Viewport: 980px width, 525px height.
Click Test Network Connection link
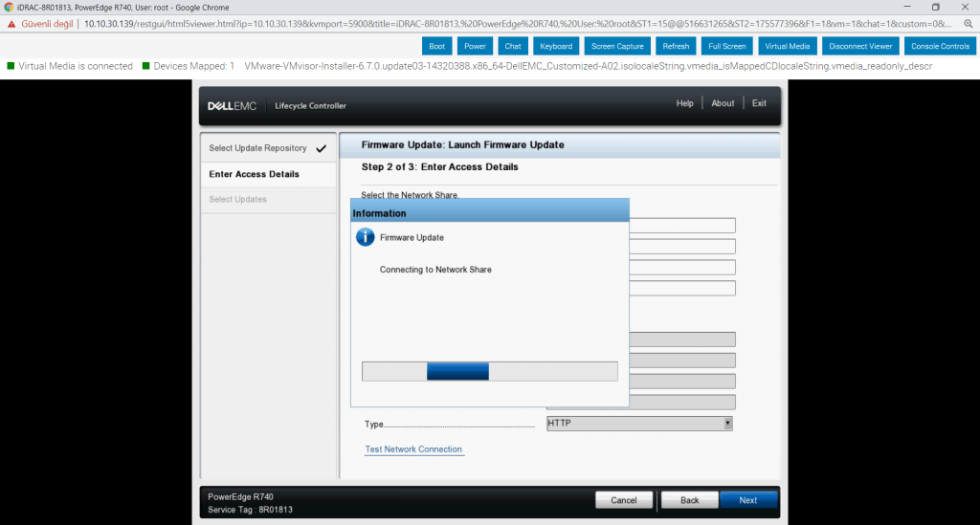413,449
